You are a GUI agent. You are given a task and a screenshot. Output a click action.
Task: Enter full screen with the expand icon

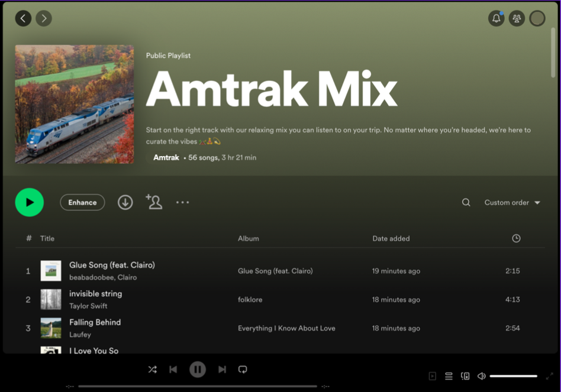click(x=550, y=376)
